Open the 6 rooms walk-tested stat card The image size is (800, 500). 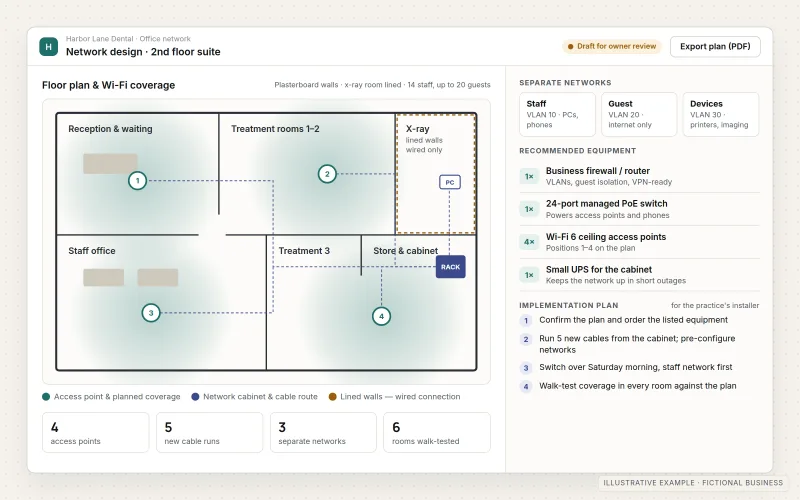(437, 433)
